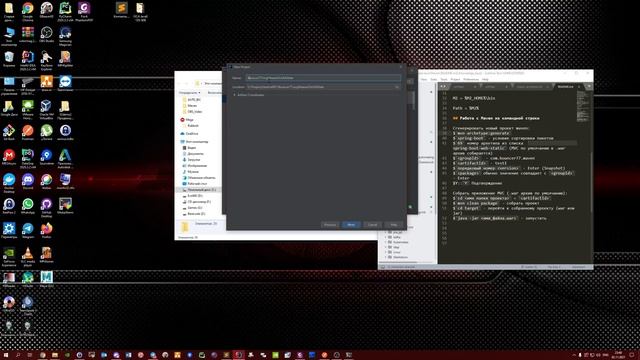The image size is (640, 360).
Task: Open the Project menu in Sublime Text
Action: 455,79
